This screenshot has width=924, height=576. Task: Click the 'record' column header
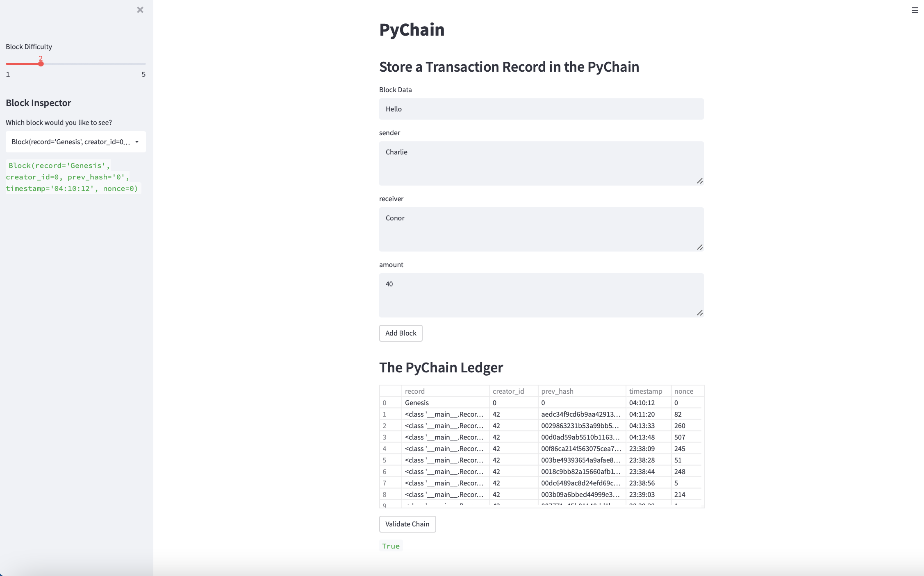click(414, 391)
